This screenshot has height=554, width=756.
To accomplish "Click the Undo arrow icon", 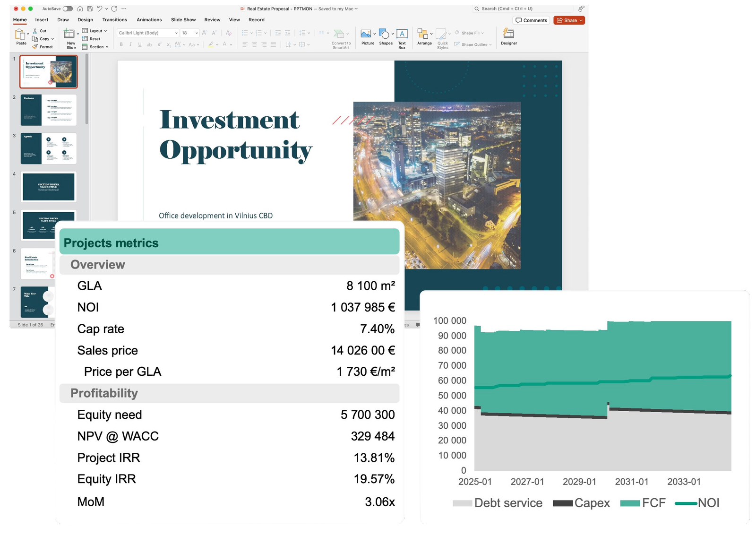I will (x=100, y=9).
